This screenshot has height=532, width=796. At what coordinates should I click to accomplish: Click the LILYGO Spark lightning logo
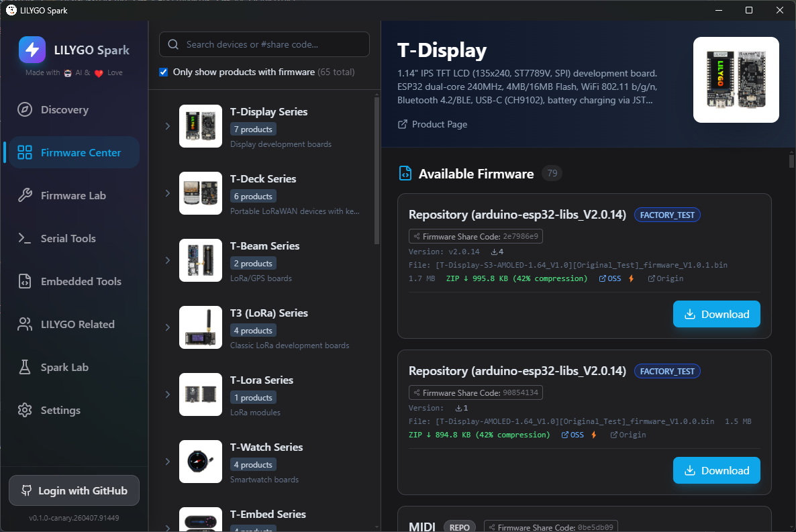(32, 50)
